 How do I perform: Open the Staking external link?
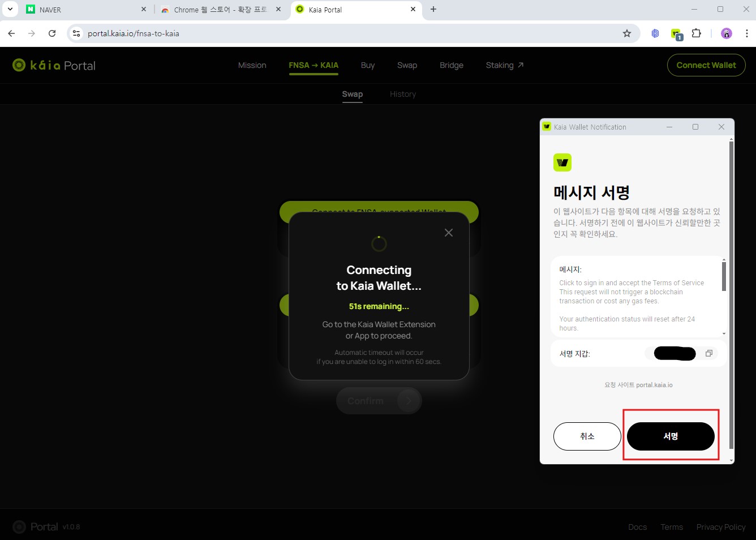[505, 65]
